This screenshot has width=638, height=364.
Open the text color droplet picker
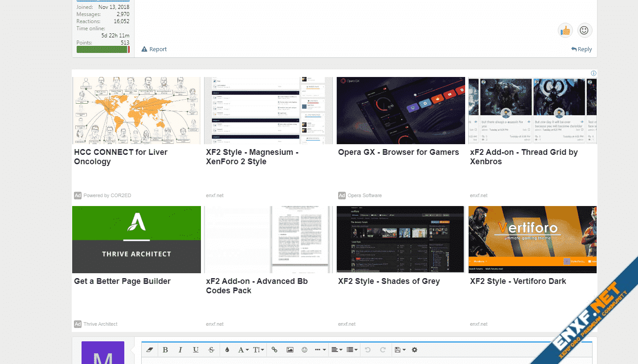click(x=227, y=350)
